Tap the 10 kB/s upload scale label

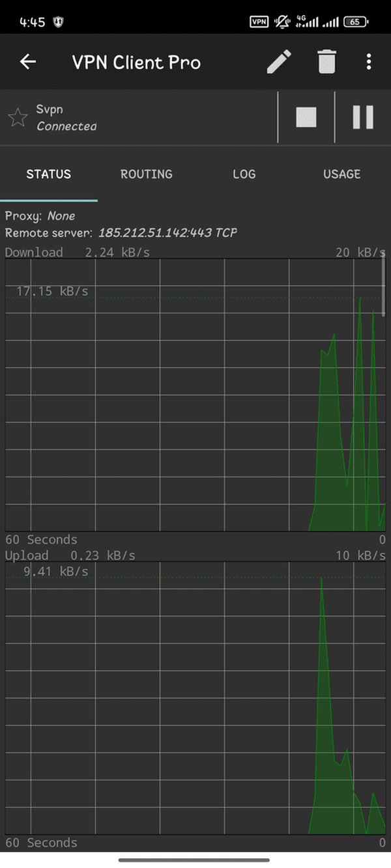tap(361, 555)
